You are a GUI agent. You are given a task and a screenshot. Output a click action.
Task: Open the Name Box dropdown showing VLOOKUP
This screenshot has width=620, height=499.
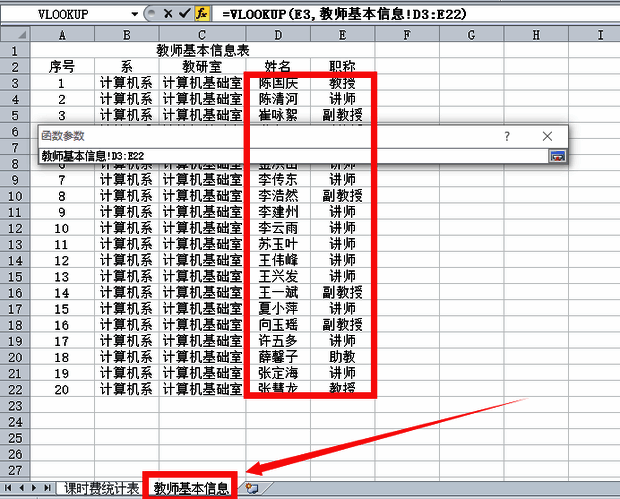(136, 15)
